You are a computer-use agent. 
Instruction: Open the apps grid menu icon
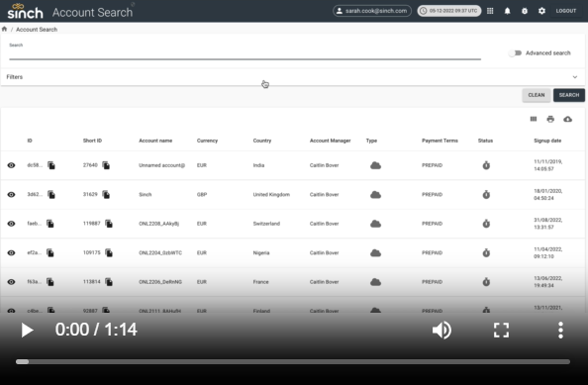tap(490, 11)
